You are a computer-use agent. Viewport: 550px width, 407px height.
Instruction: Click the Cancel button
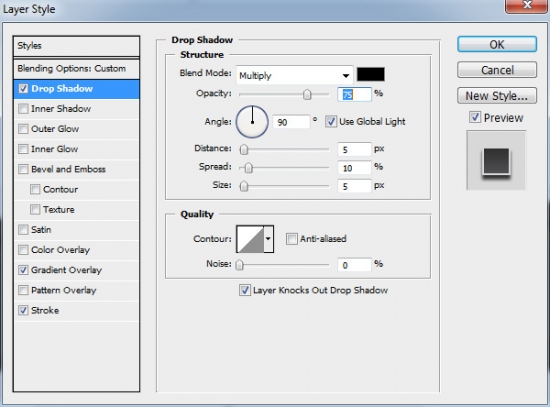(x=497, y=70)
